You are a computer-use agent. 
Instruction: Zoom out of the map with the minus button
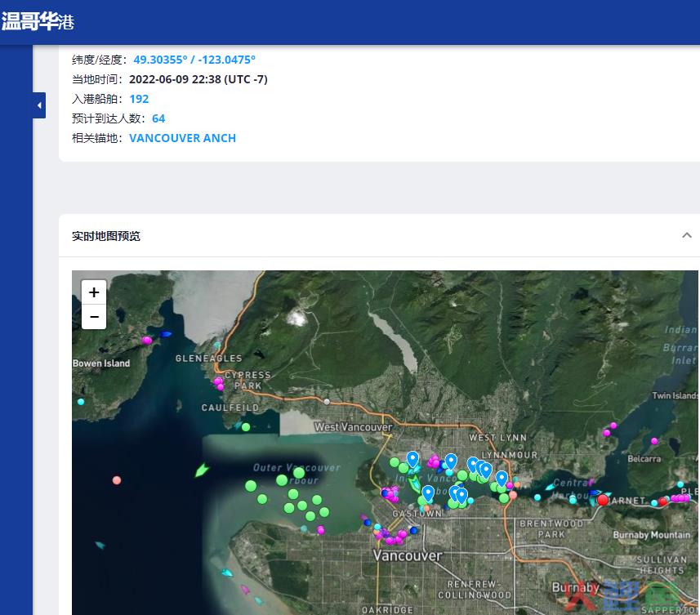[94, 317]
